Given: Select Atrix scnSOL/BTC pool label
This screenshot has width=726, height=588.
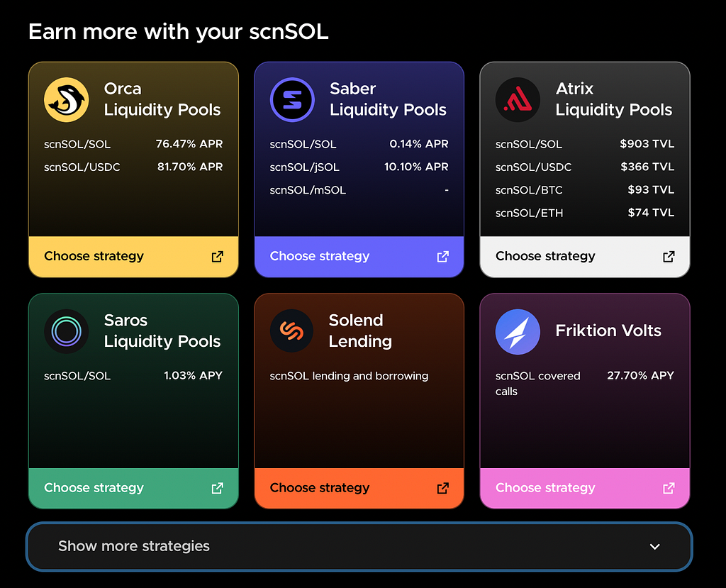Looking at the screenshot, I should pos(529,190).
